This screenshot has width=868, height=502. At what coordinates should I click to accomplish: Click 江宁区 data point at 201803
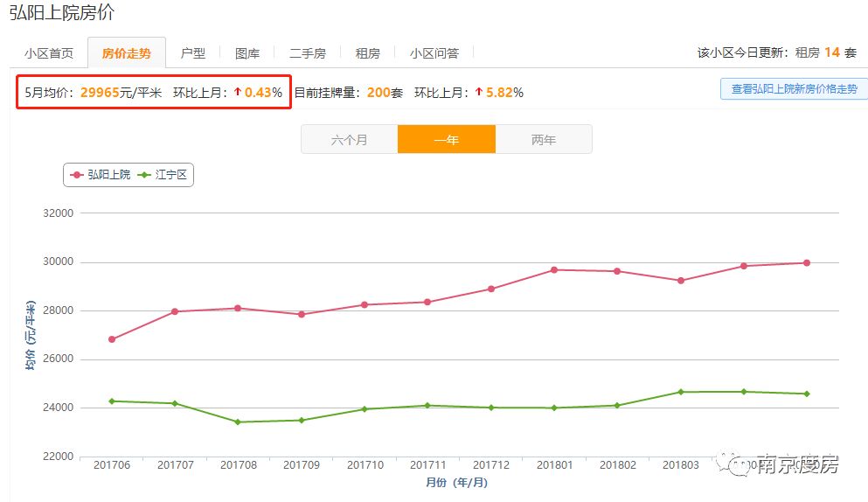(x=680, y=392)
